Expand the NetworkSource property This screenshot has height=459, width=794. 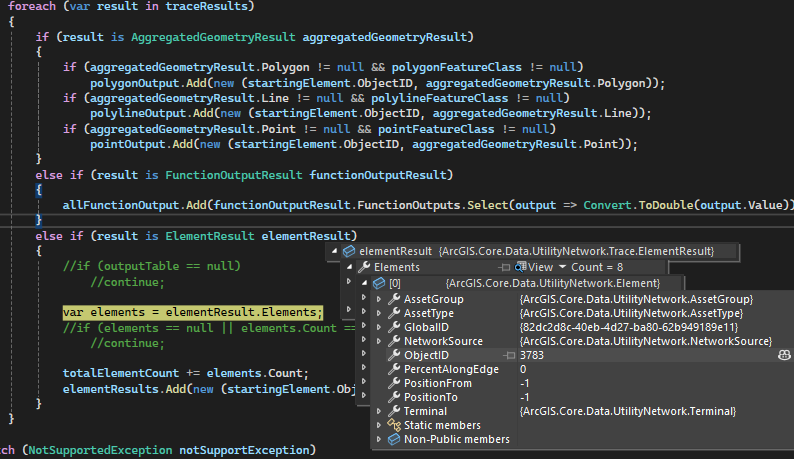coord(379,341)
